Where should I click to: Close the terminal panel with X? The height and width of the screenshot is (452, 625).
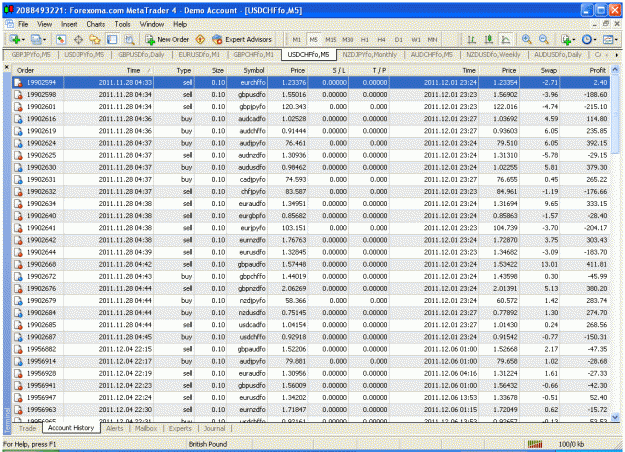click(7, 67)
